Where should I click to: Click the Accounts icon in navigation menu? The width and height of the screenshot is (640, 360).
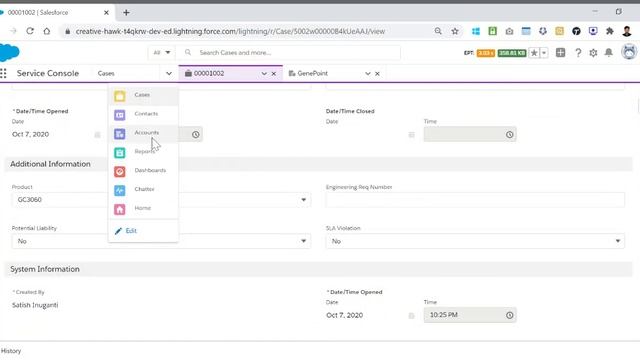coord(120,134)
